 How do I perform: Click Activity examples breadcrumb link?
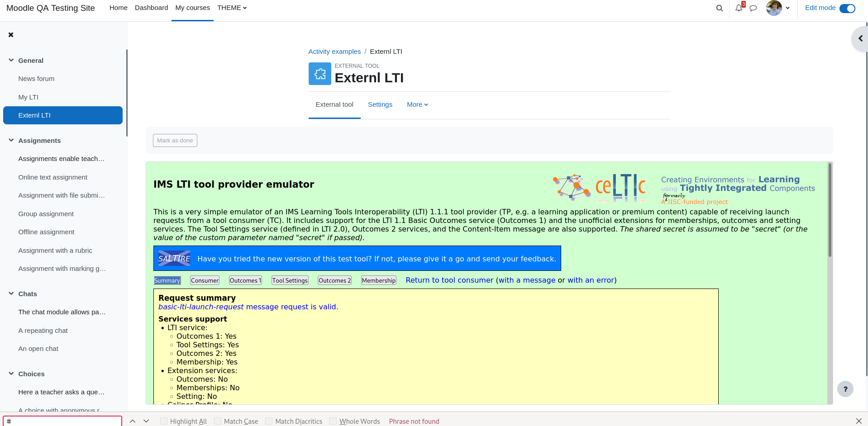(x=334, y=52)
